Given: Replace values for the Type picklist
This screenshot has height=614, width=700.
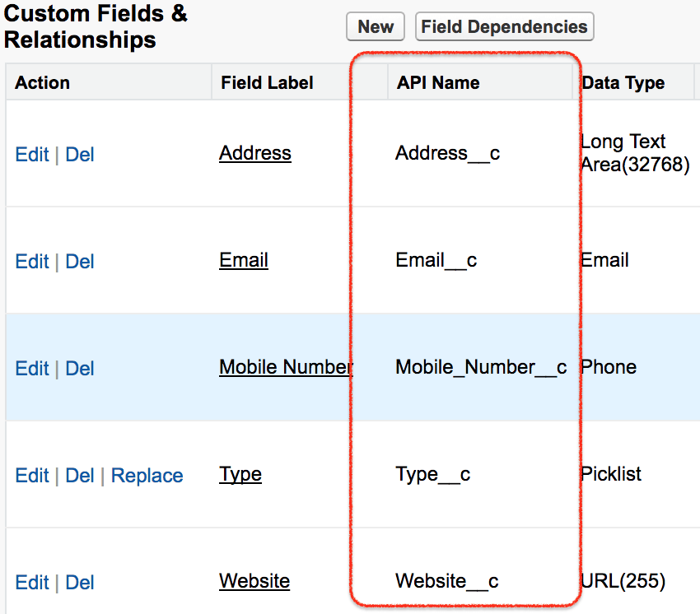Looking at the screenshot, I should tap(147, 475).
